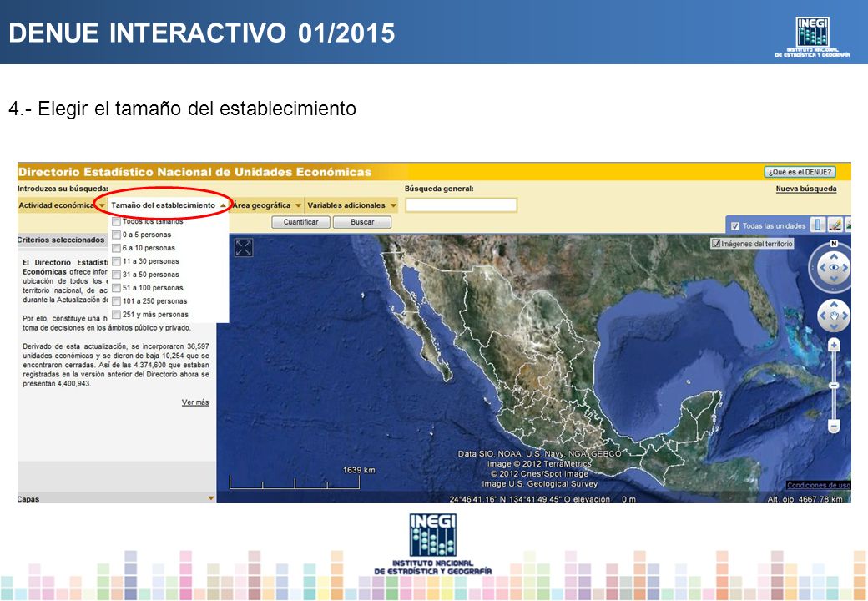Zoom in with the plus button

pos(834,345)
